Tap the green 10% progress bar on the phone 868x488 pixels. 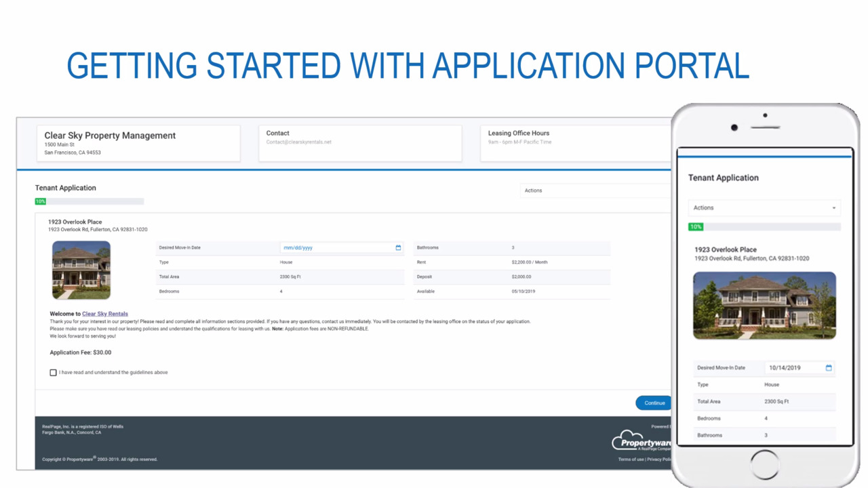[x=696, y=227]
